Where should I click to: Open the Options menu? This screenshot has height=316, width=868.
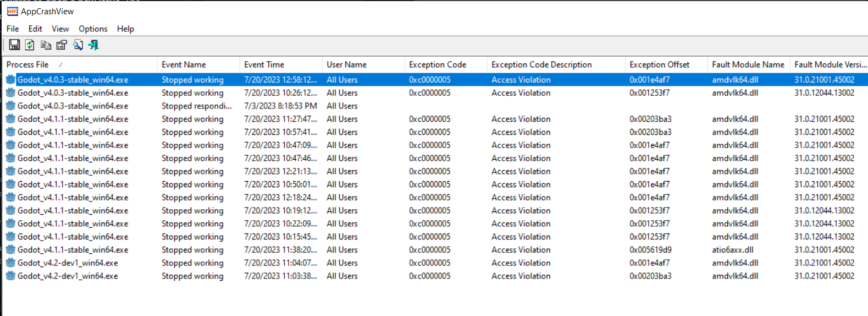click(93, 29)
